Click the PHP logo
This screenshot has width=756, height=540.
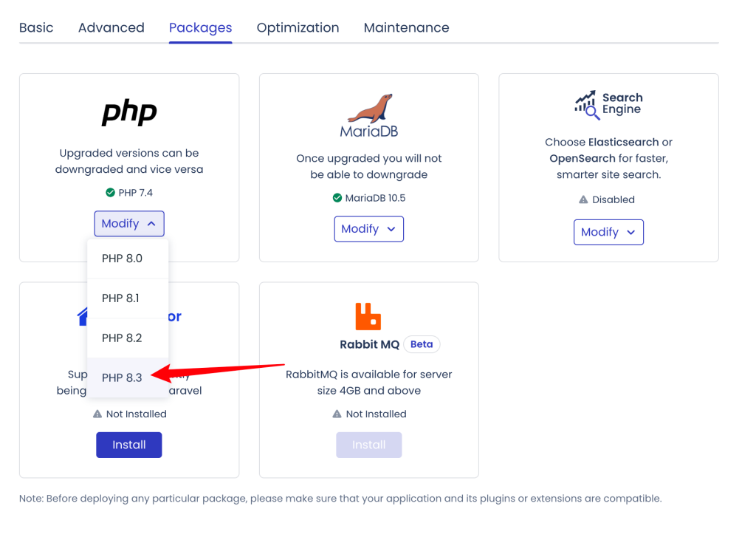[129, 112]
